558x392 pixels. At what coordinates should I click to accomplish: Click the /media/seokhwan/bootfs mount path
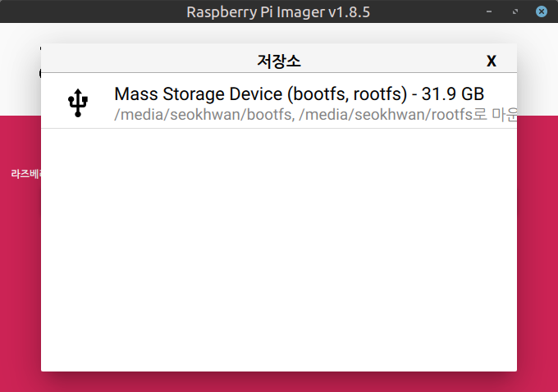pos(204,116)
